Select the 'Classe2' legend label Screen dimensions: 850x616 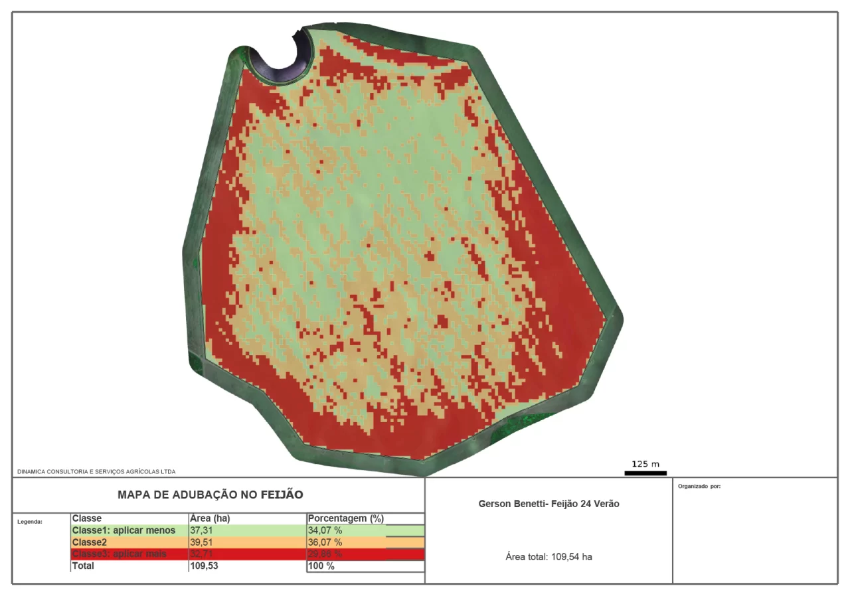pyautogui.click(x=90, y=542)
